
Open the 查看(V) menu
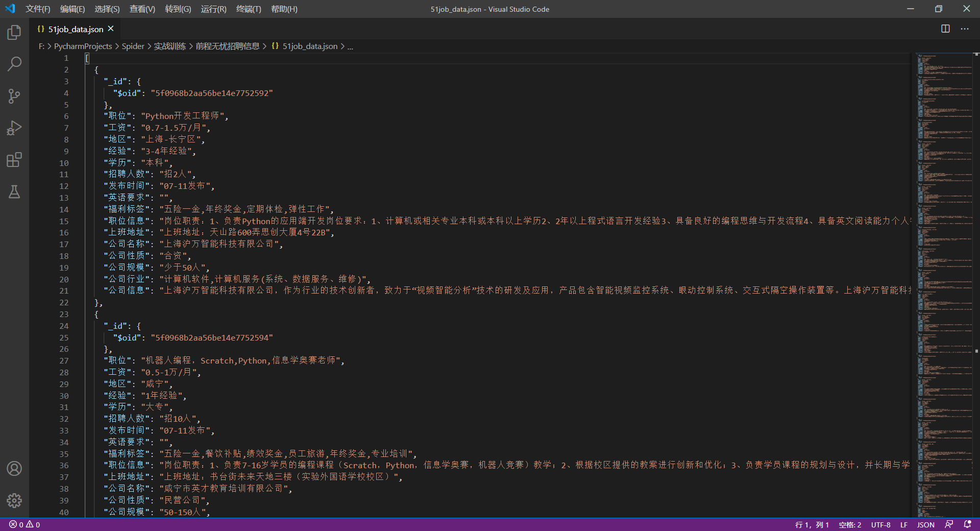(x=142, y=9)
